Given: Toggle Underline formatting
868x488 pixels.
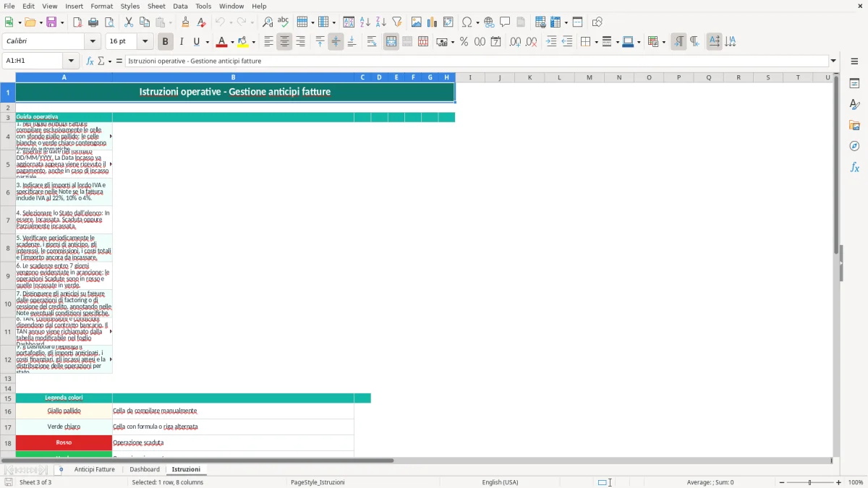Looking at the screenshot, I should [197, 42].
